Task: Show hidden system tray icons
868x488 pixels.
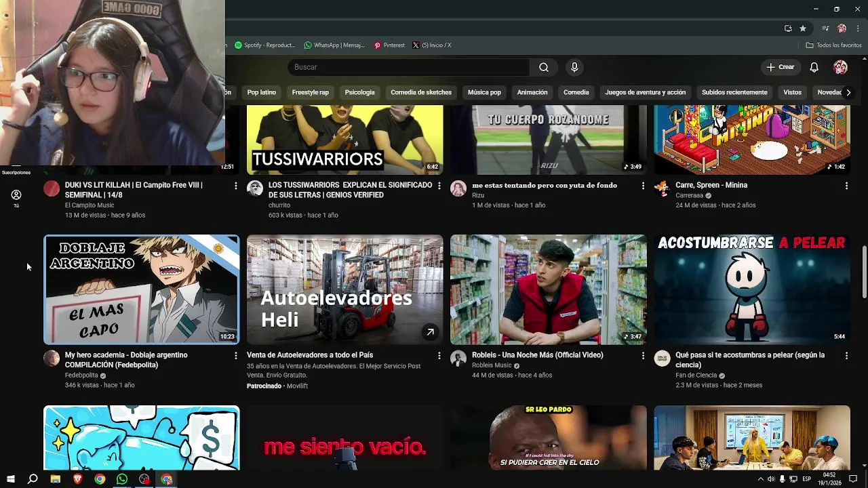Action: point(760,479)
